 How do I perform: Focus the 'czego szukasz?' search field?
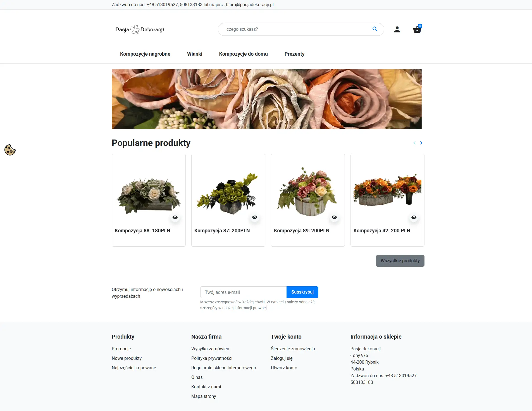click(296, 29)
